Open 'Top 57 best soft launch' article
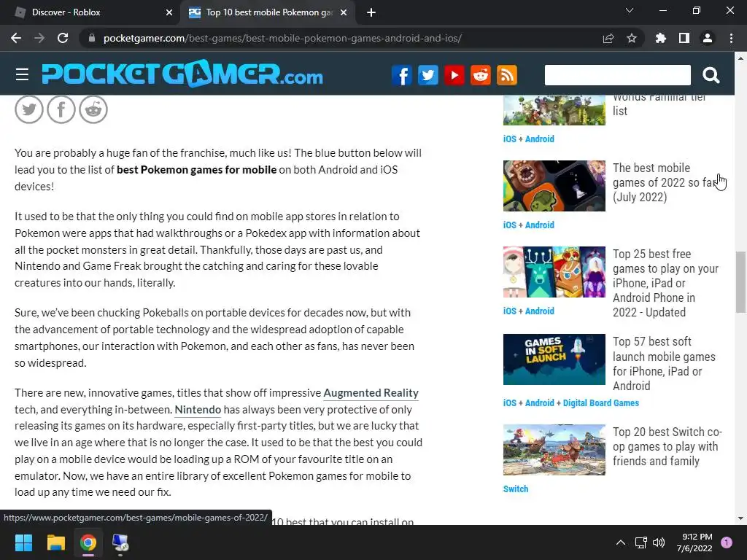Viewport: 747px width, 560px height. click(664, 364)
